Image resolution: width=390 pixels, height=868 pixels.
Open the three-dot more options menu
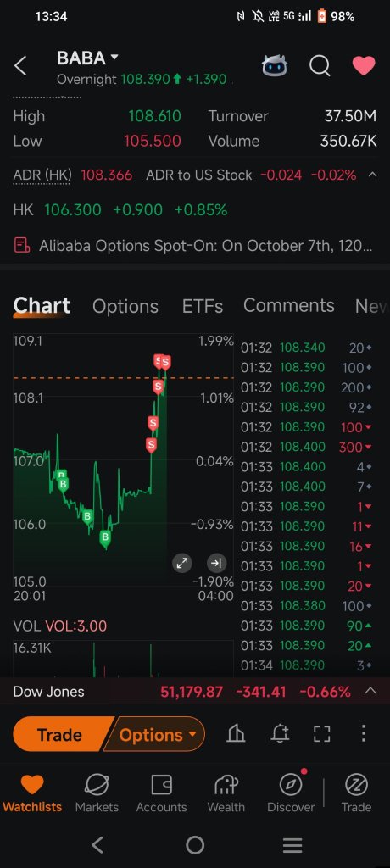(x=364, y=734)
